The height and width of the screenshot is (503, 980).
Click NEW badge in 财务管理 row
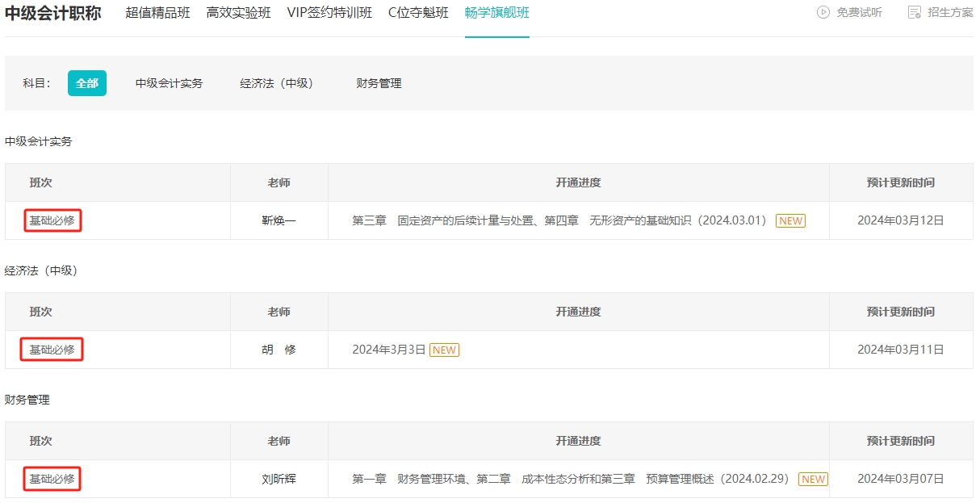813,479
